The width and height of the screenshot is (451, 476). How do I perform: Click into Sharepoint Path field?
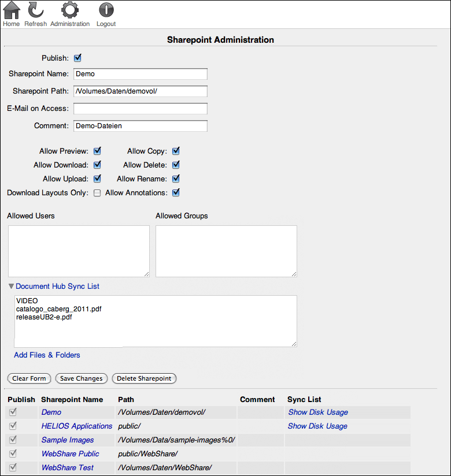coord(141,91)
